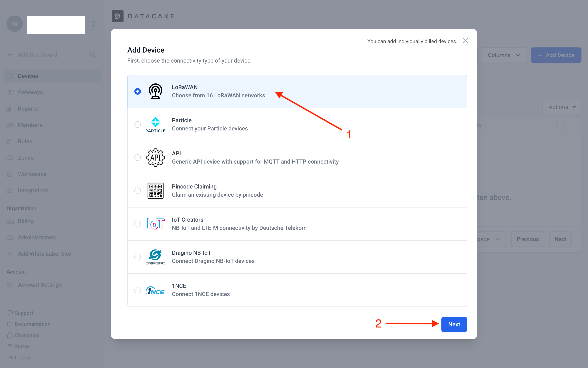Select the API radio button
588x368 pixels.
click(138, 157)
